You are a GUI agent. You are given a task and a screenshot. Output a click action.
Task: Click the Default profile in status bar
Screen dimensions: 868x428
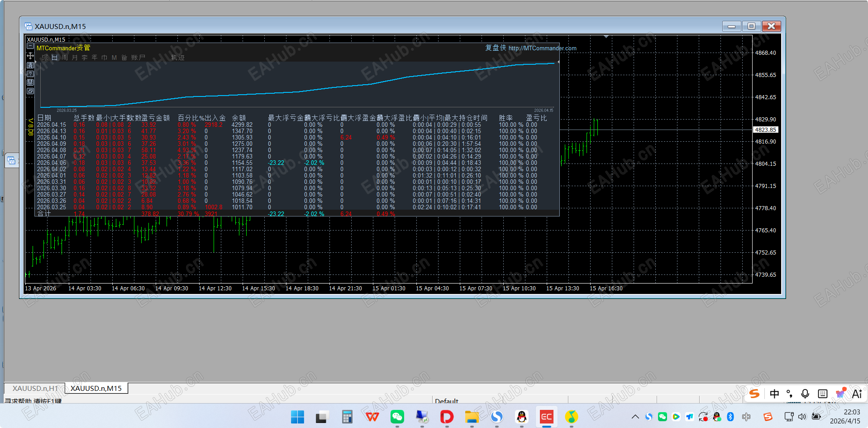(447, 401)
